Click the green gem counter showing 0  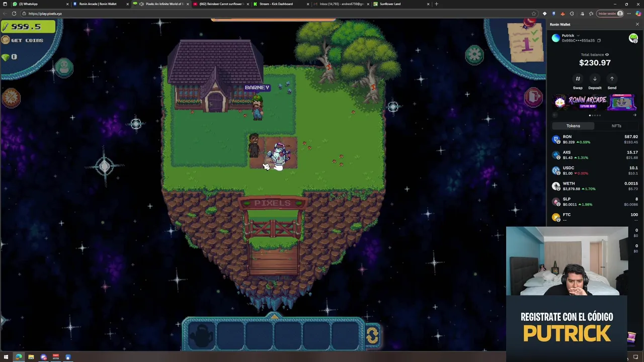tap(9, 57)
